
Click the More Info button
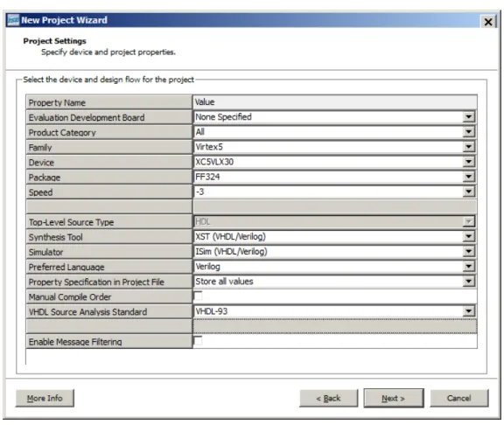(x=45, y=399)
